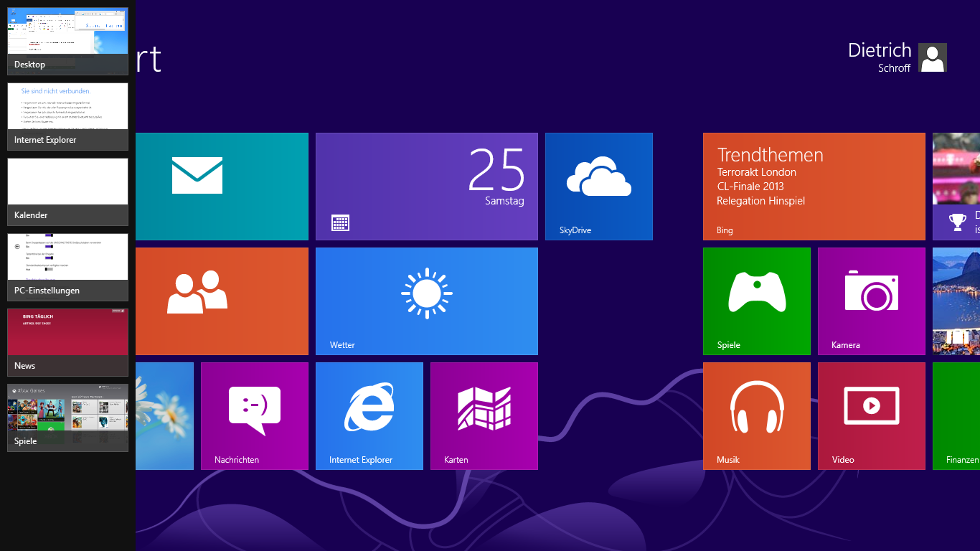Start the Kamera app
This screenshot has width=980, height=551.
tap(871, 301)
